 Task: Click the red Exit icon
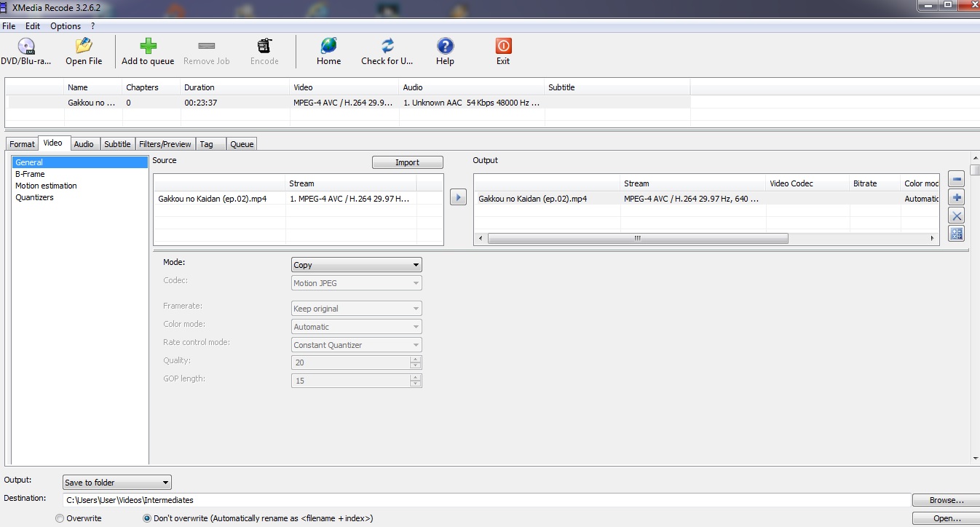click(x=503, y=46)
